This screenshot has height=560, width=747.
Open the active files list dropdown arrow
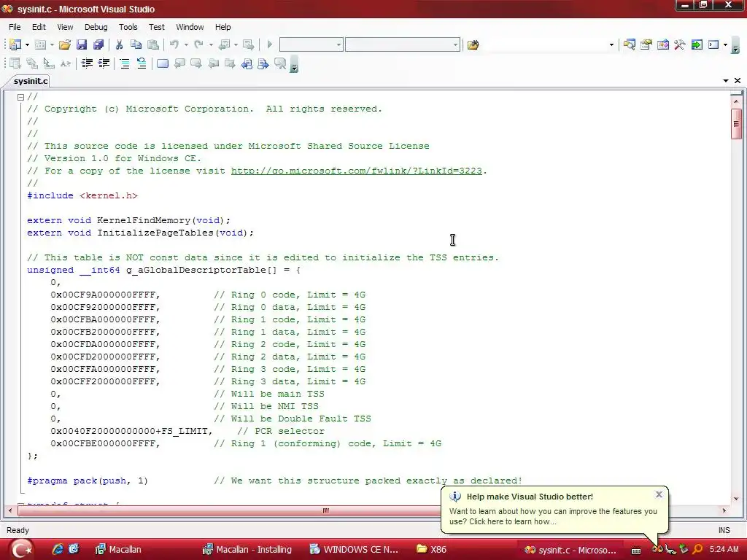coord(726,81)
